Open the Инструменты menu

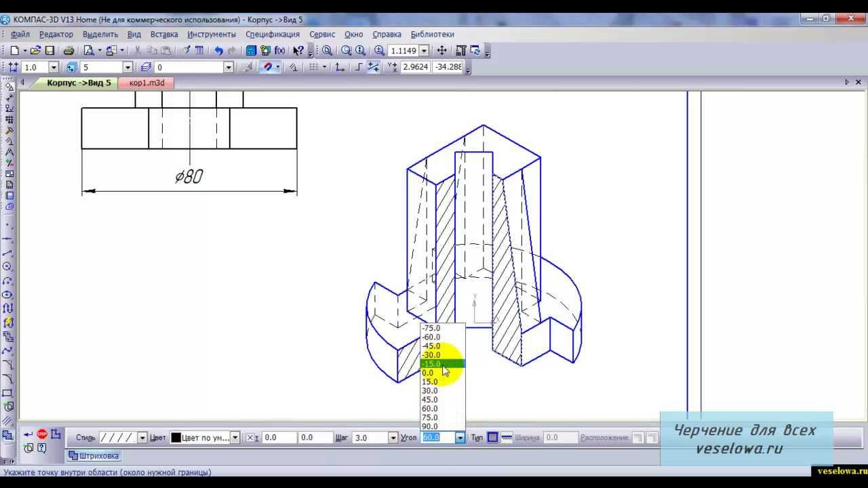212,34
